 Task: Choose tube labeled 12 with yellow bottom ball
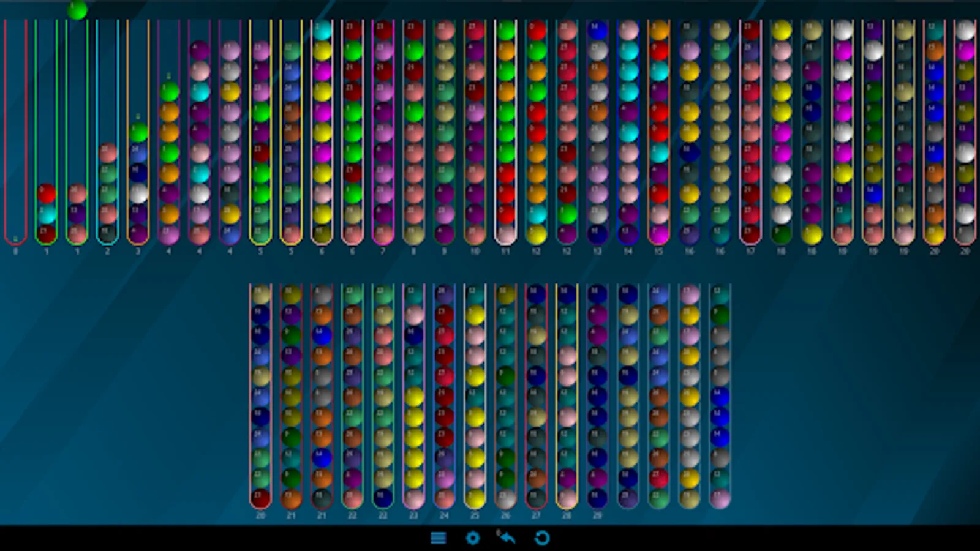[537, 132]
